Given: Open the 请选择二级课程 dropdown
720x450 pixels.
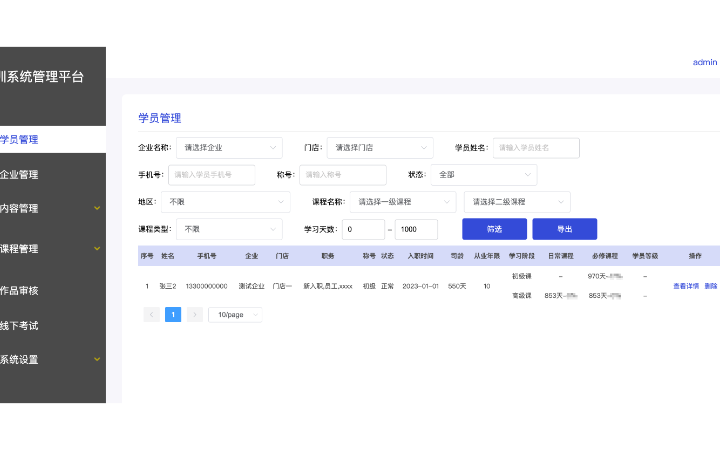Looking at the screenshot, I should [517, 202].
